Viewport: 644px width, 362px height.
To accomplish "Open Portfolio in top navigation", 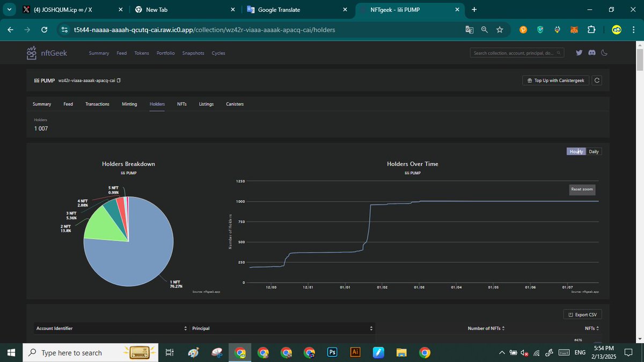I will [166, 53].
